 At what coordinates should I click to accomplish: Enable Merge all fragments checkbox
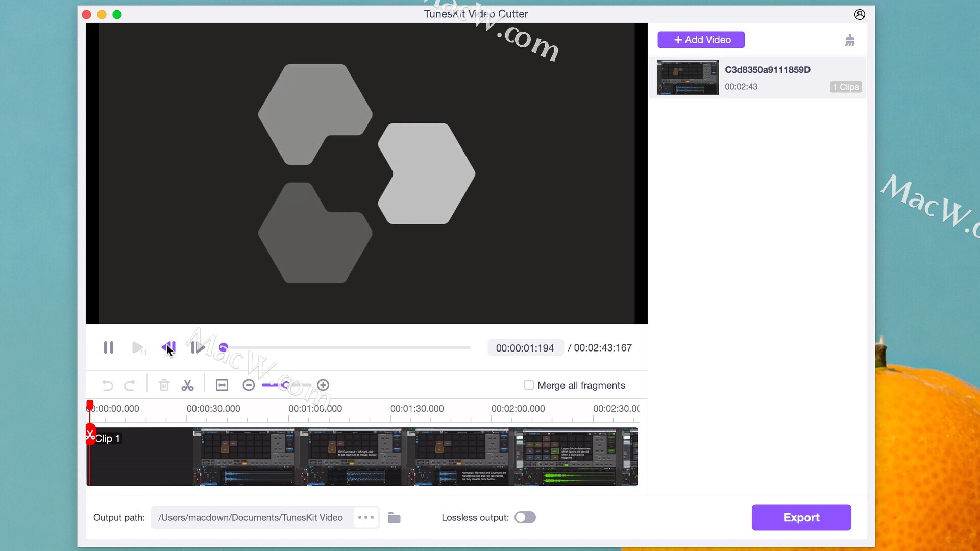point(529,385)
